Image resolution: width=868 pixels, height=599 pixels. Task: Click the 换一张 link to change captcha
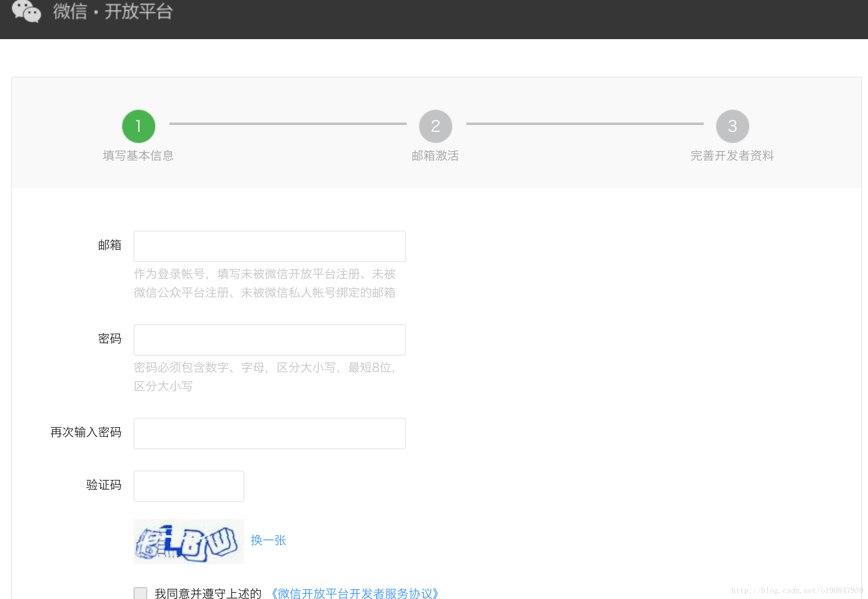[268, 540]
